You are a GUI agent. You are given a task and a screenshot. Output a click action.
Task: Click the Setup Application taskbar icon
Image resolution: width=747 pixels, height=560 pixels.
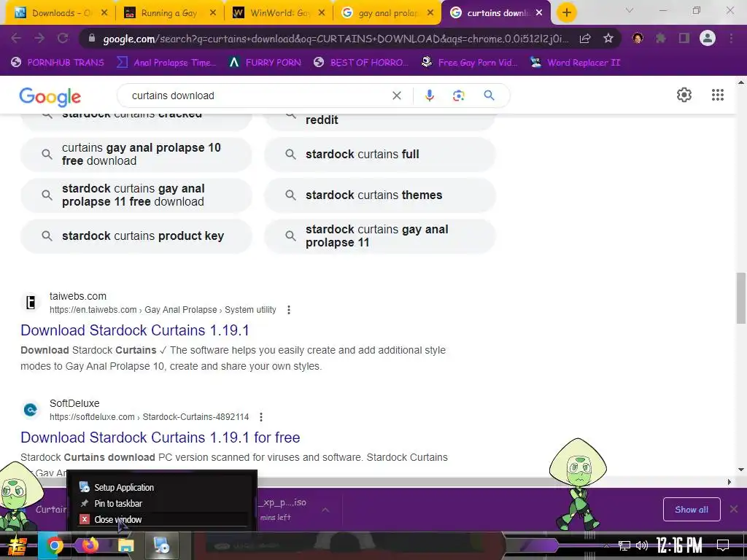(x=161, y=545)
